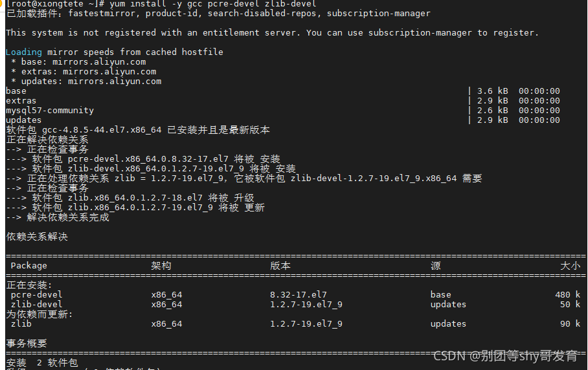Click the 'Package' column header
Screen dimensions: 588x370
point(29,266)
